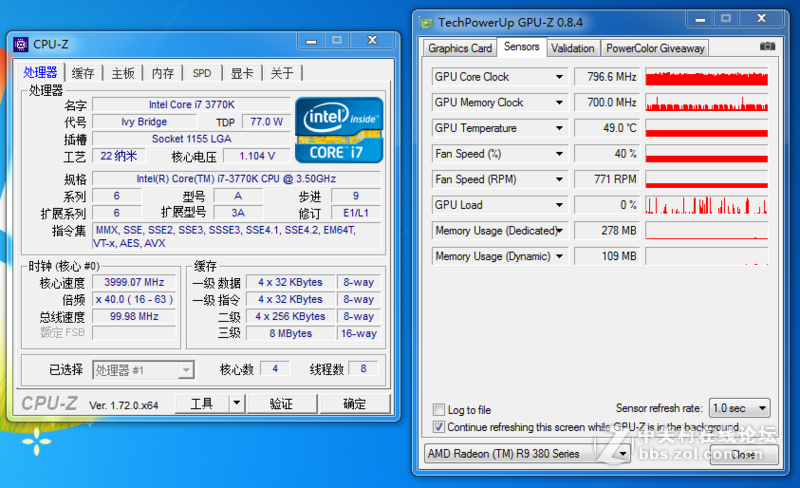The image size is (800, 488).
Task: Click the GPU-Z screenshot camera icon
Action: [767, 46]
